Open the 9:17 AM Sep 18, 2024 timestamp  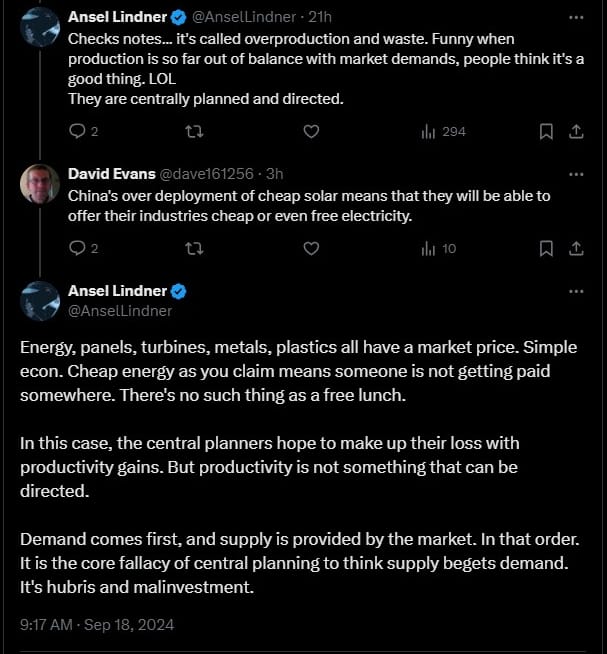point(97,624)
